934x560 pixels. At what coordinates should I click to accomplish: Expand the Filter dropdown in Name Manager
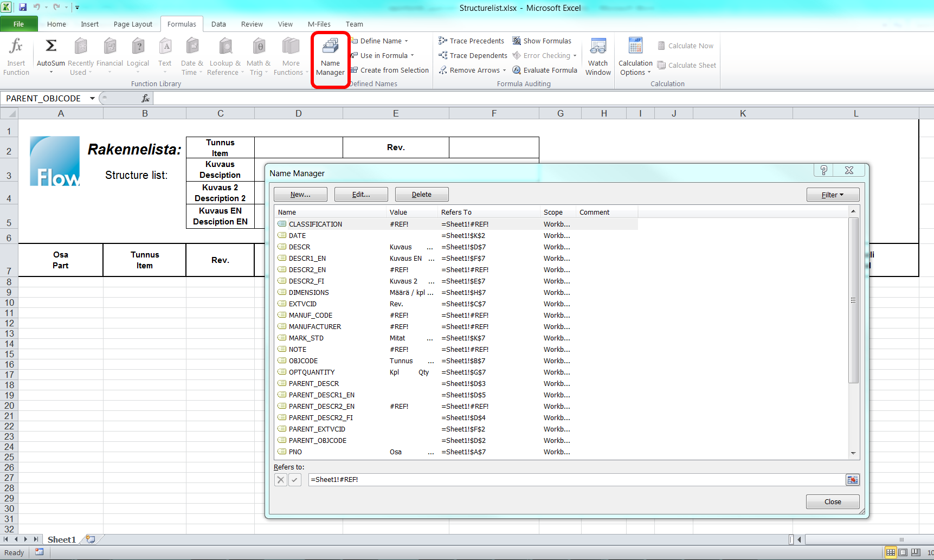click(x=833, y=195)
